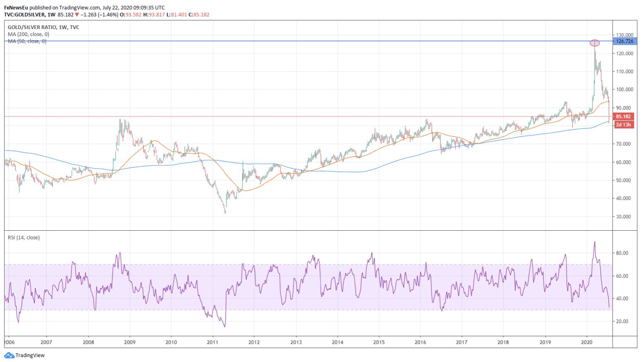Screen dimensions: 644x362
Task: Select the 2015 year label on time axis
Action: tap(378, 342)
